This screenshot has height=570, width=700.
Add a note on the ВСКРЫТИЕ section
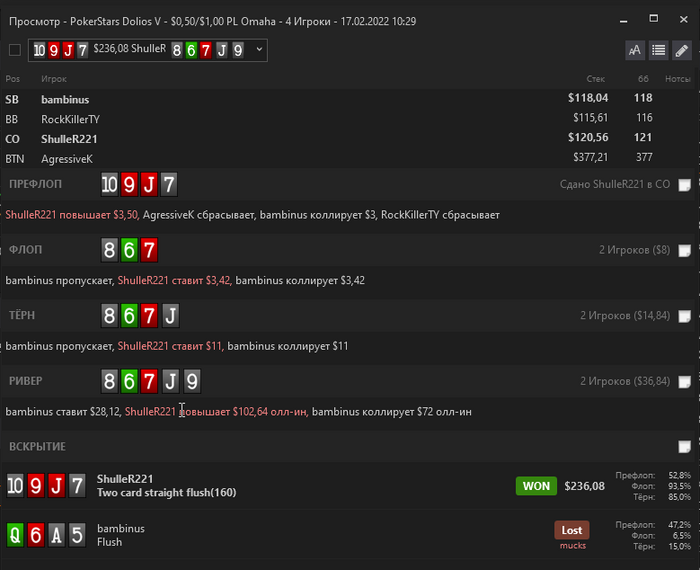684,446
